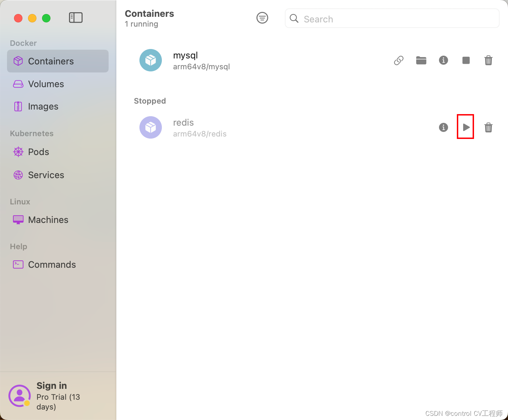Open Commands help section

[58, 265]
